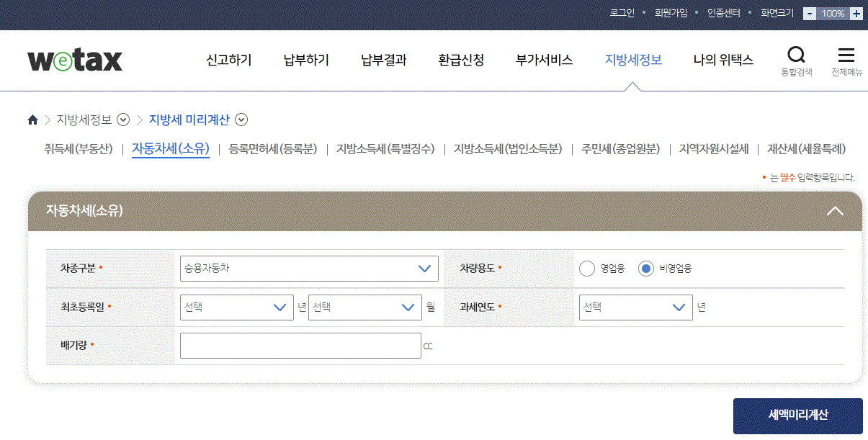Open the 환급신청 menu
The height and width of the screenshot is (440, 868).
point(461,60)
